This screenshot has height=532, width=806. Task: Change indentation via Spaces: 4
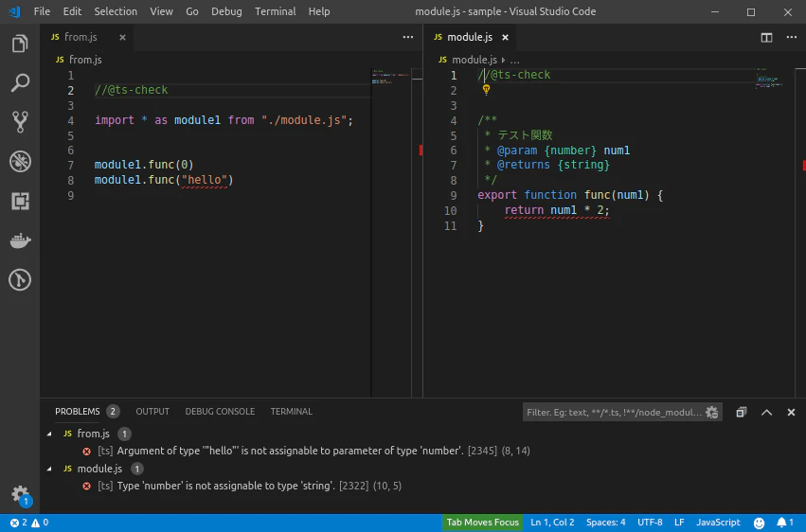click(605, 523)
